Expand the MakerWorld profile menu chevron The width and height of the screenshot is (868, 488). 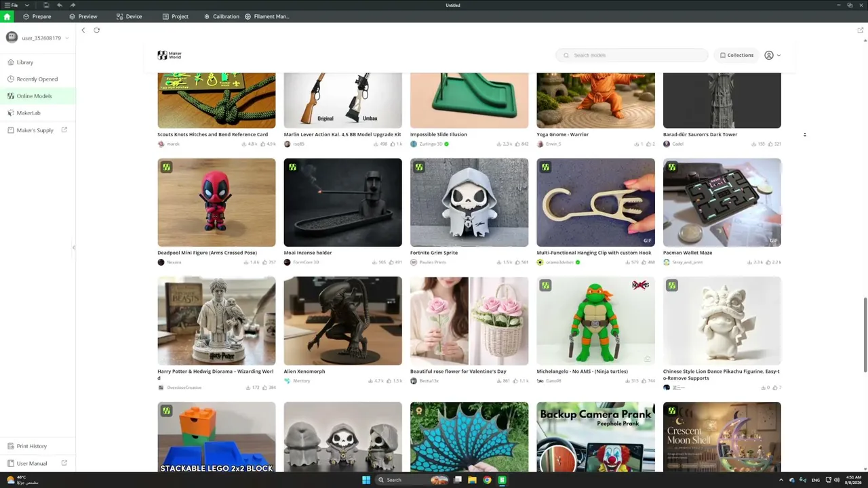click(x=778, y=55)
